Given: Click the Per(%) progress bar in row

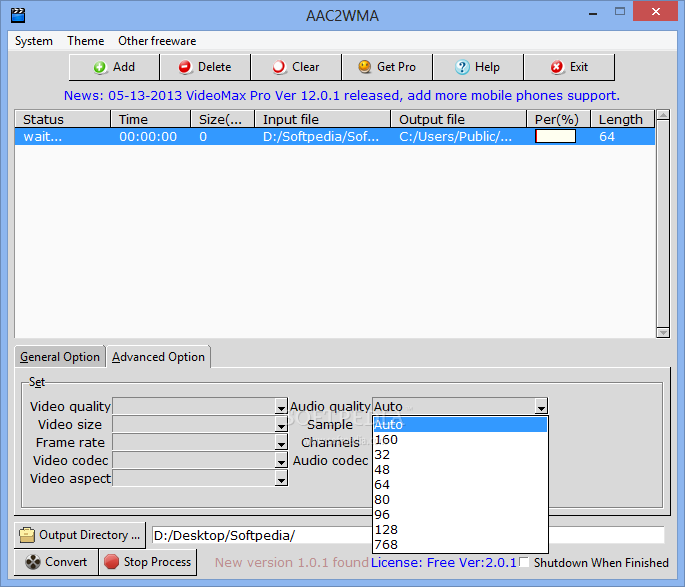Looking at the screenshot, I should 555,137.
